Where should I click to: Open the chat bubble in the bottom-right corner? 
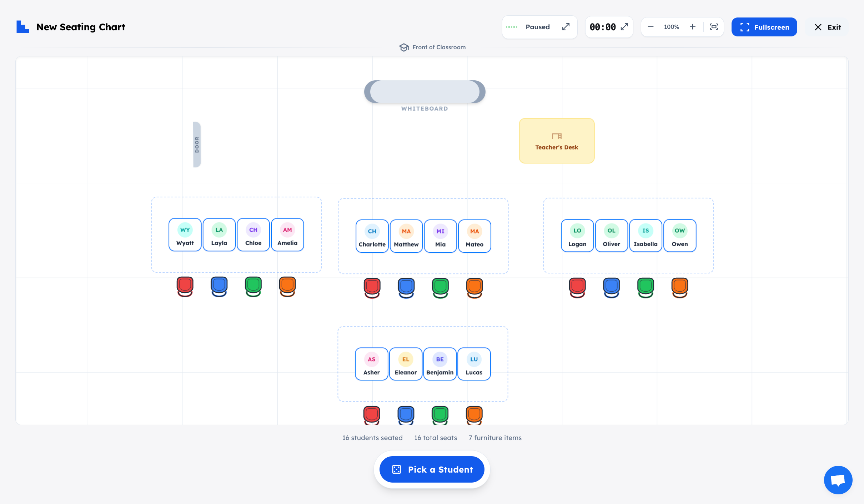838,480
